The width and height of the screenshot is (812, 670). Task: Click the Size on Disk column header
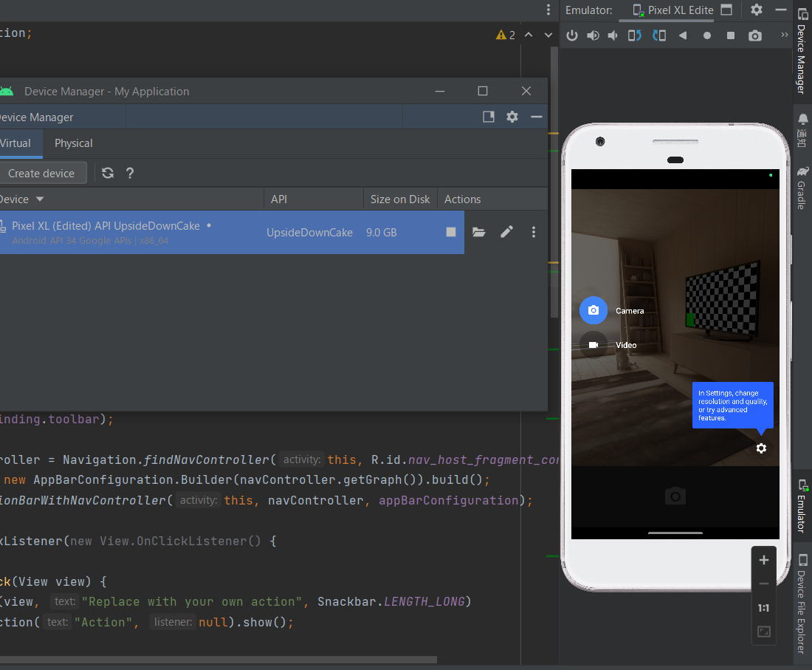pos(400,199)
